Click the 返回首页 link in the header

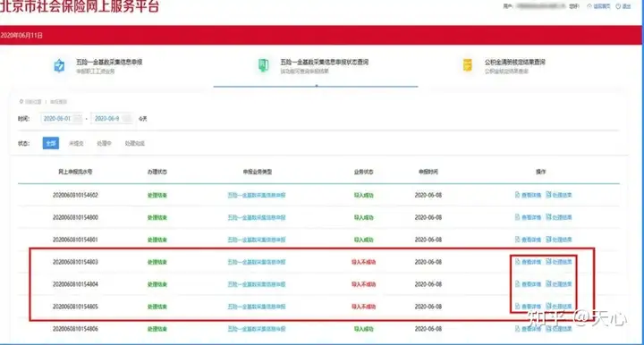pos(601,6)
